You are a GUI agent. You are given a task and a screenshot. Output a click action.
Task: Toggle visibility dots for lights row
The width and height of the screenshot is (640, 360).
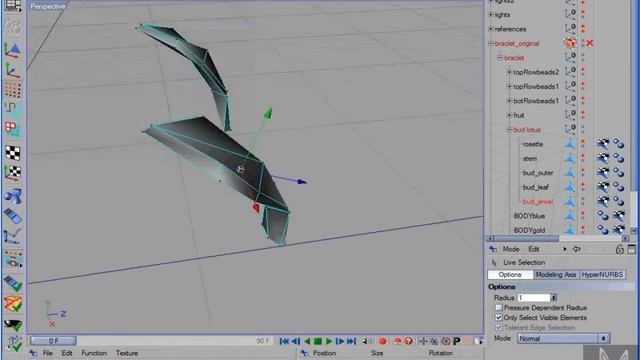(x=583, y=14)
